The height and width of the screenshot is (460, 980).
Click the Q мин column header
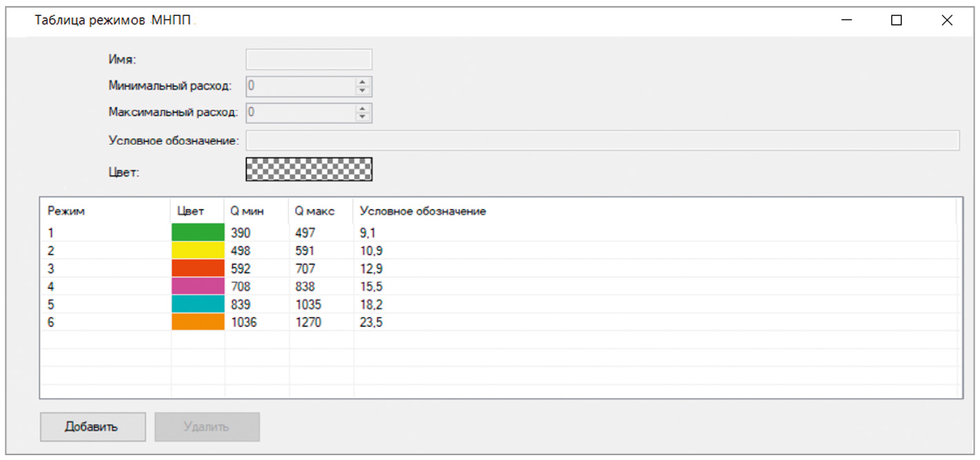[256, 211]
